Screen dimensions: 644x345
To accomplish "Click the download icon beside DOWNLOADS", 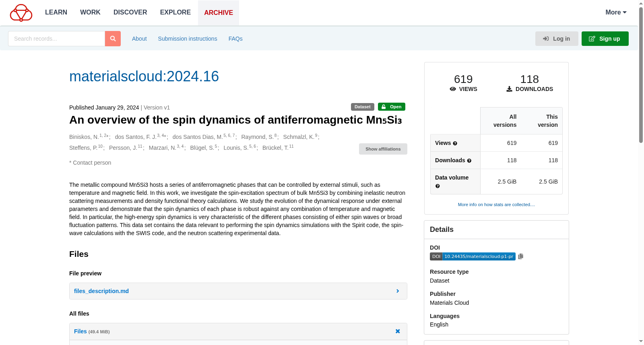I will tap(509, 89).
